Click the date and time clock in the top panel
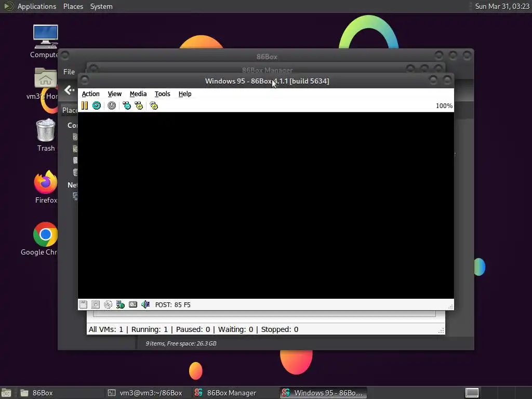 pos(502,6)
